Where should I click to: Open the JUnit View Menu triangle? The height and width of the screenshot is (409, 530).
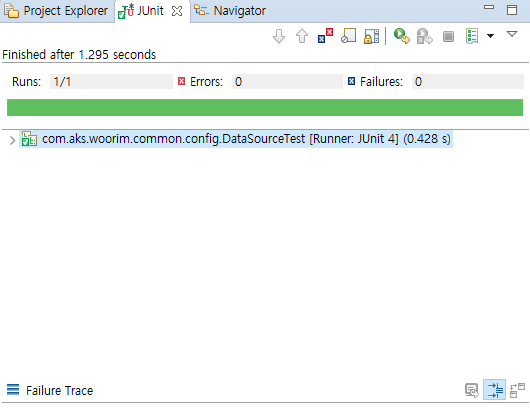click(x=512, y=33)
